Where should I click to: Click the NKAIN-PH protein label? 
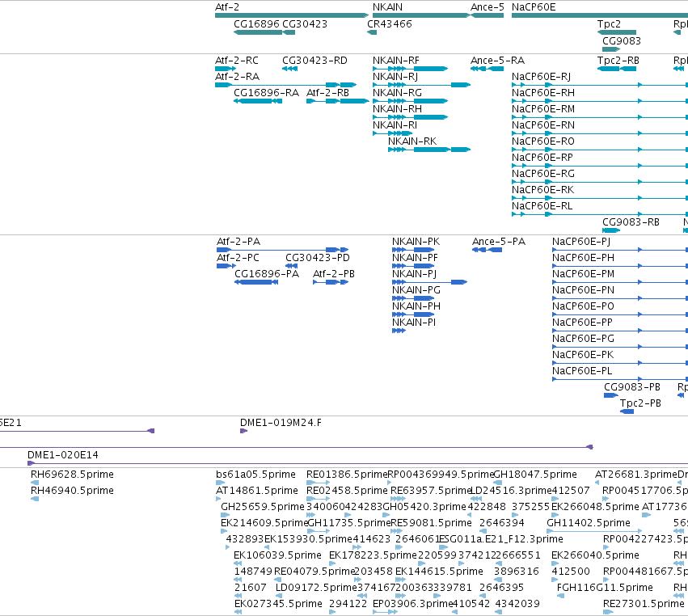416,306
